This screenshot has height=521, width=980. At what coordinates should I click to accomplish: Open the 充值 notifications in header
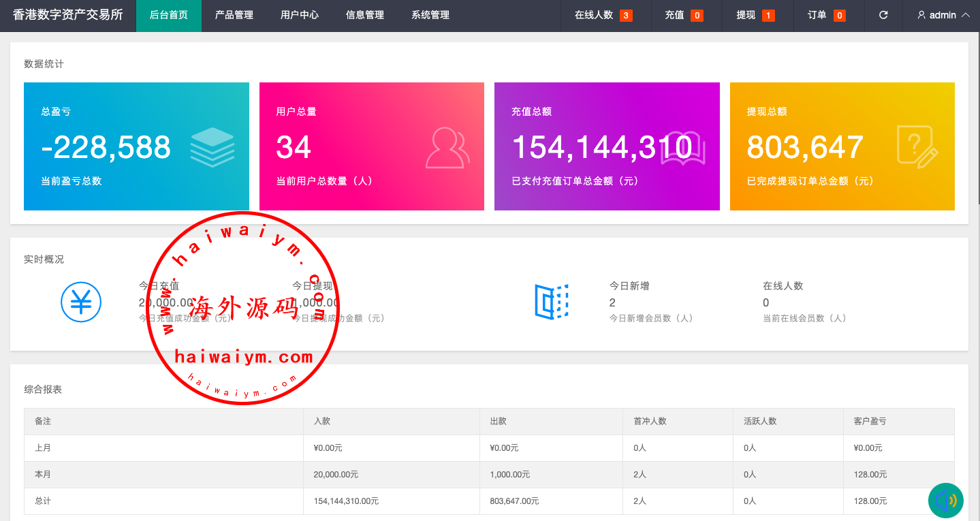point(684,15)
